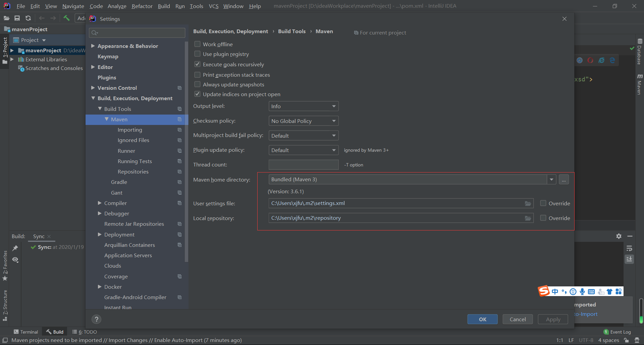
Task: Open the Output level dropdown
Action: 304,106
